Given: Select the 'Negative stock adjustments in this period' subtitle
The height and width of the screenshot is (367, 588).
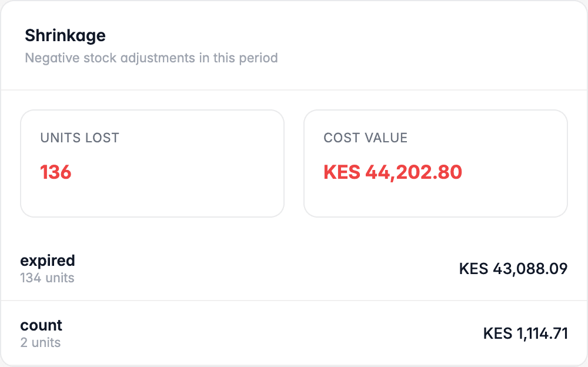Looking at the screenshot, I should point(151,58).
